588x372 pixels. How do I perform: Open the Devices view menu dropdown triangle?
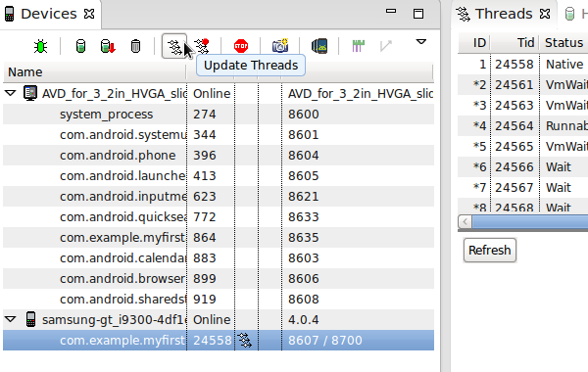point(421,41)
